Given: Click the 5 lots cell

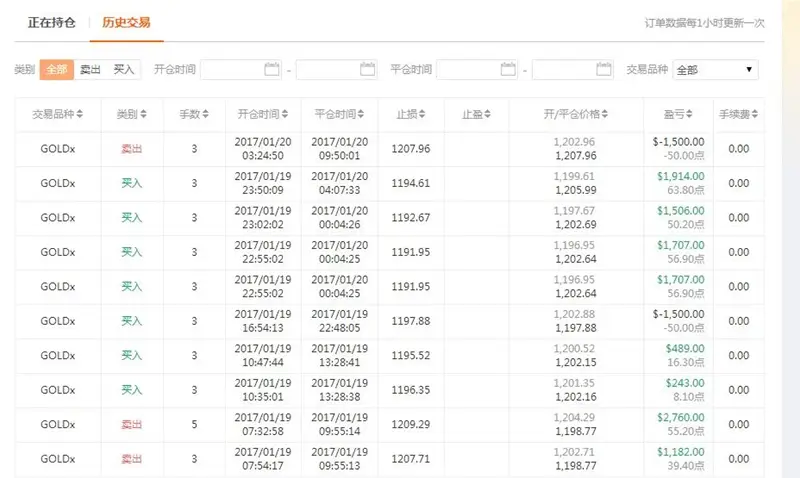Looking at the screenshot, I should pyautogui.click(x=194, y=424).
